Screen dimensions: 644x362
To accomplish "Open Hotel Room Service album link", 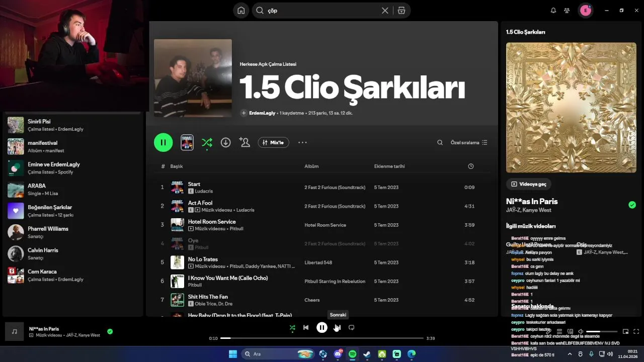I will coord(325,225).
